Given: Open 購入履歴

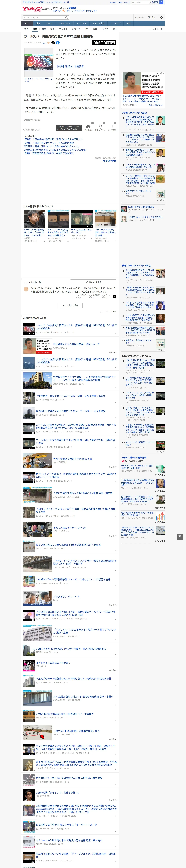Looking at the screenshot, I should pyautogui.click(x=152, y=18).
